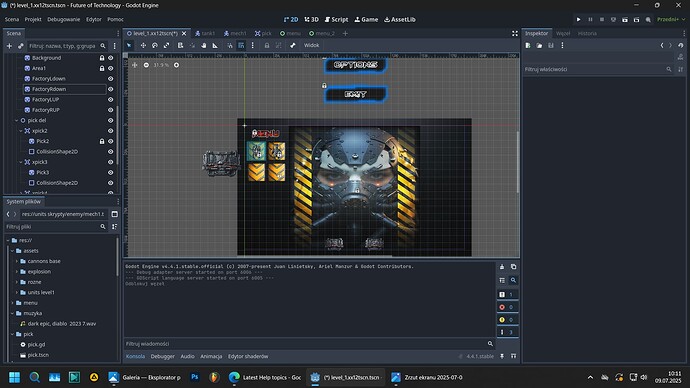Zoom in the viewport plus icon
Viewport: 690px width, 388px height.
(176, 65)
